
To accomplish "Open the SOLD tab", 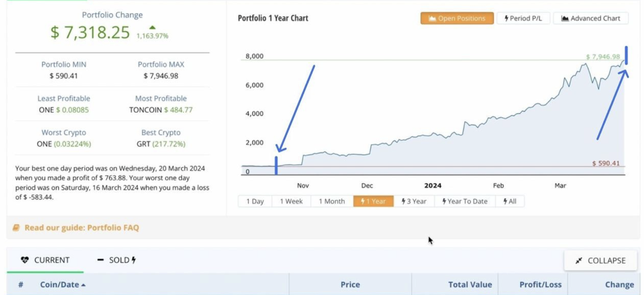I will click(x=116, y=260).
